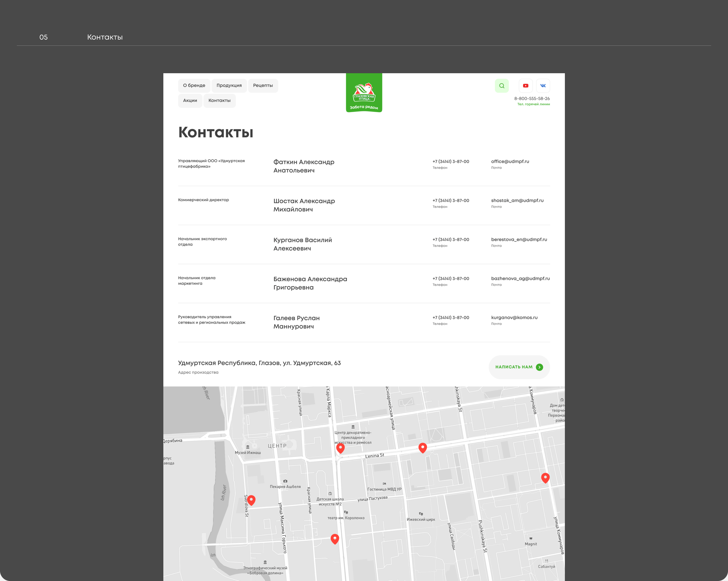Image resolution: width=728 pixels, height=581 pixels.
Task: Go to the Продукция section
Action: 229,86
